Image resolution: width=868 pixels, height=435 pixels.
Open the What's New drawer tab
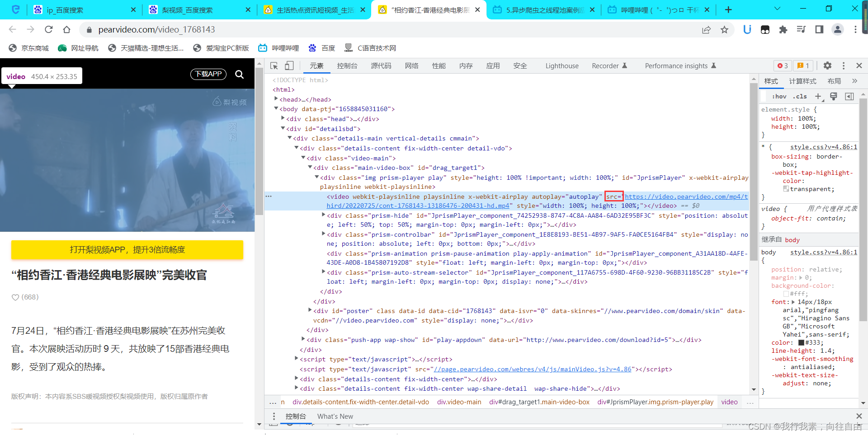(x=335, y=416)
